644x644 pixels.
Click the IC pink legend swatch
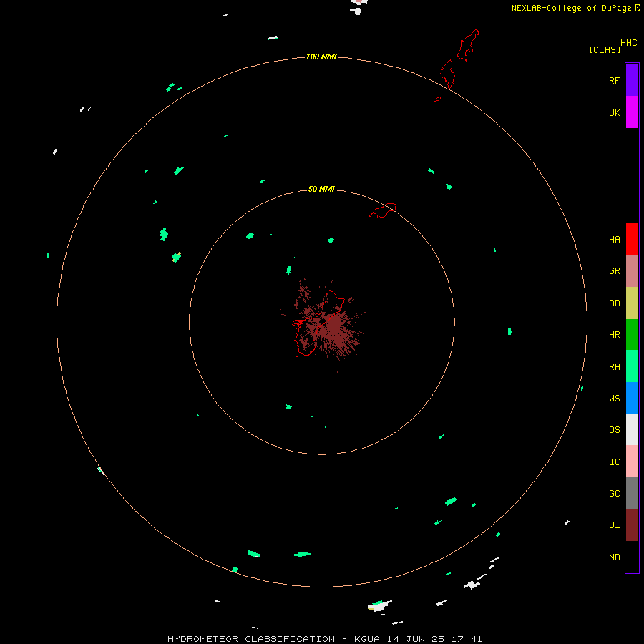pos(632,462)
